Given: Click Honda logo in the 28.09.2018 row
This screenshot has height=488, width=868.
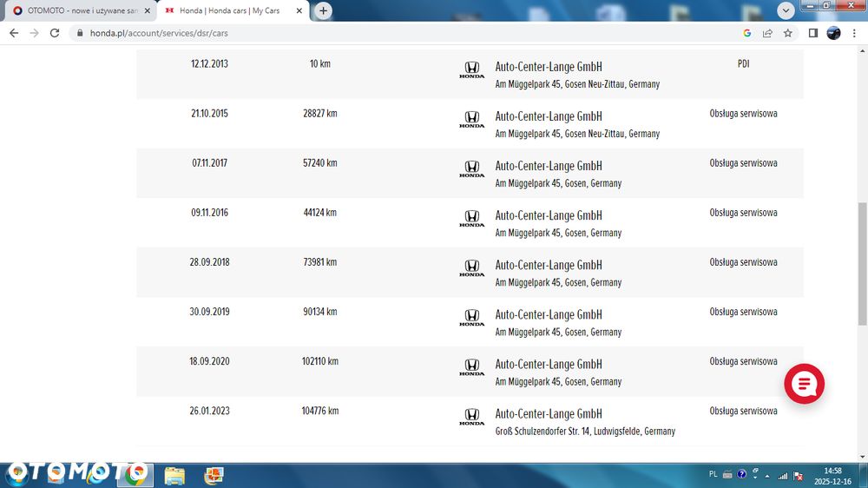Looking at the screenshot, I should pyautogui.click(x=471, y=268).
